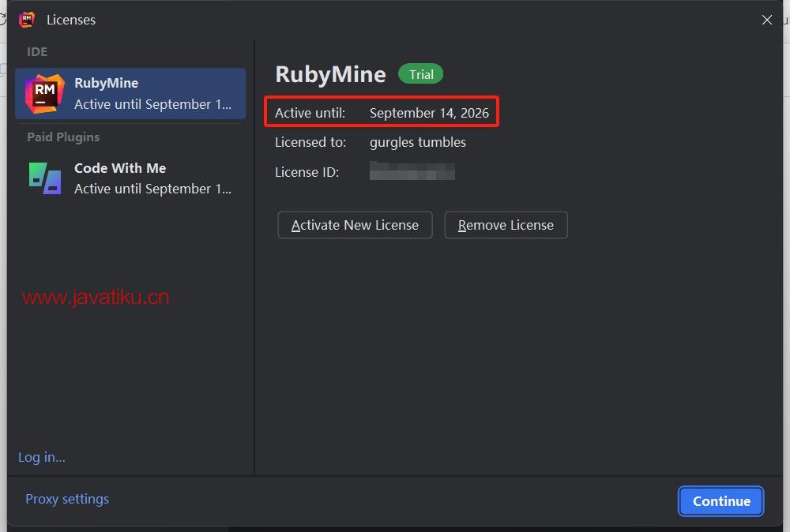Image resolution: width=790 pixels, height=532 pixels.
Task: Click the Code With Me plugin icon
Action: pos(45,178)
